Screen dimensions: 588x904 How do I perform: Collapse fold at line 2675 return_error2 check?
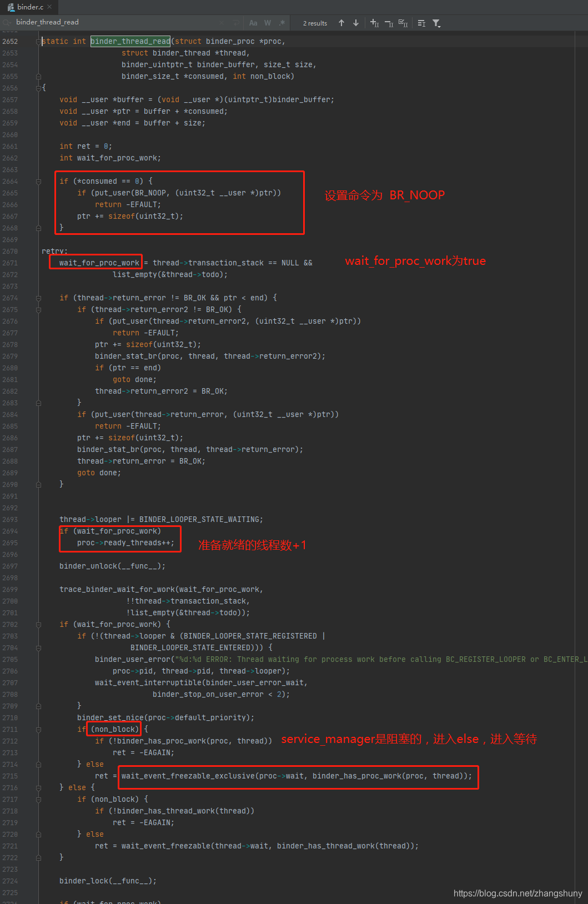[x=38, y=310]
